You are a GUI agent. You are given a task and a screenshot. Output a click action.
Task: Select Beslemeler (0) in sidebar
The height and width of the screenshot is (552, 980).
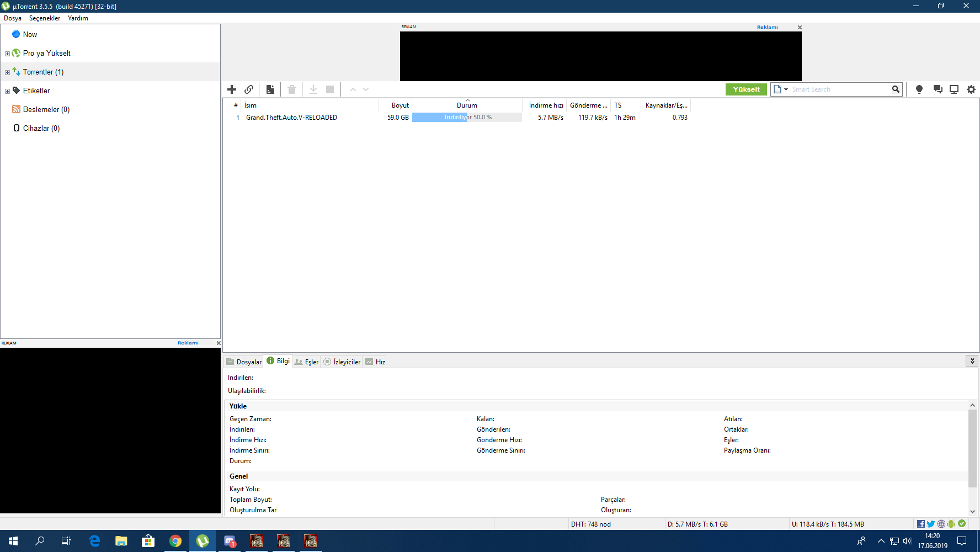(x=46, y=110)
